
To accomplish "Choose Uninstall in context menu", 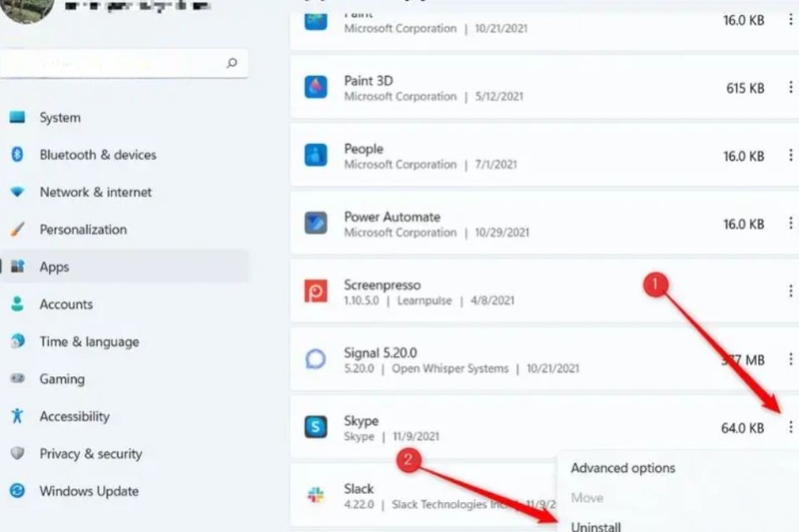I will [x=595, y=526].
